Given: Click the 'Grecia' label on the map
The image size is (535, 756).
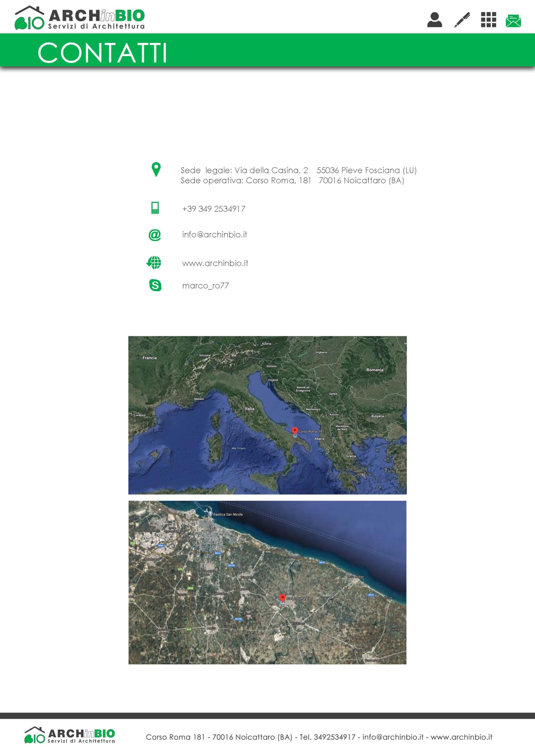Looking at the screenshot, I should (351, 456).
